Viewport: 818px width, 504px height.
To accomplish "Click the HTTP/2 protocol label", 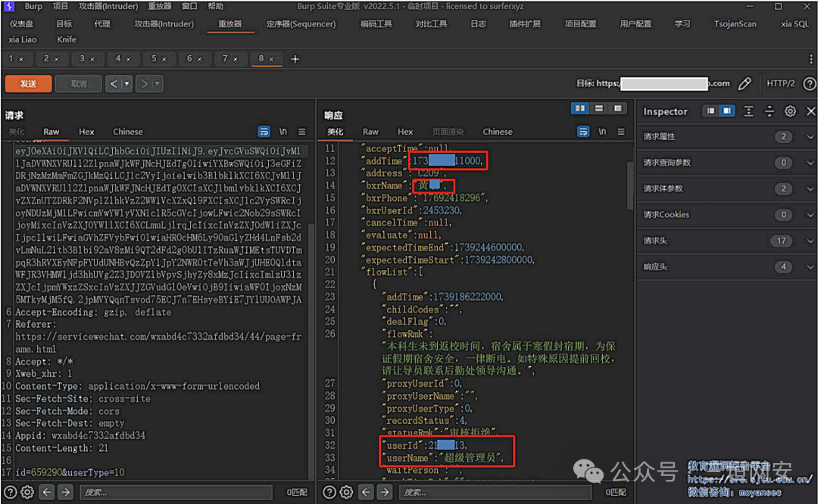I will tap(780, 83).
